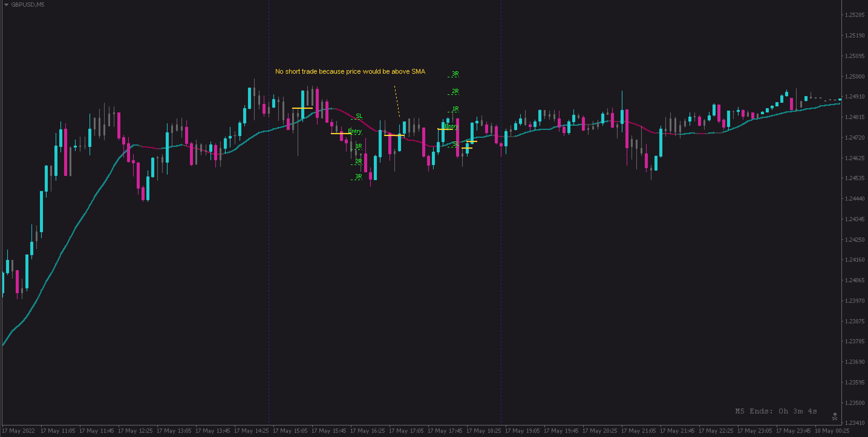
Task: Select the dashed yellow diagonal pointer line
Action: coord(397,101)
